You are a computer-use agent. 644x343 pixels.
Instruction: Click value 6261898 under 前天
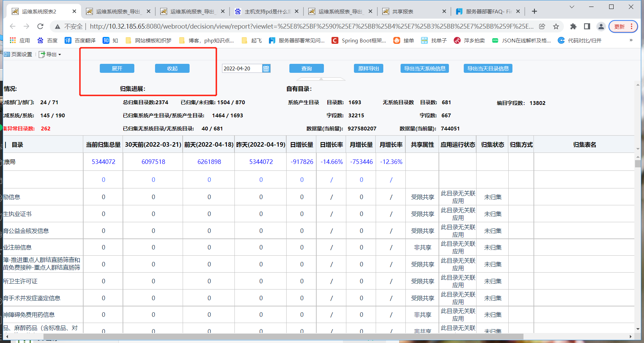[209, 161]
